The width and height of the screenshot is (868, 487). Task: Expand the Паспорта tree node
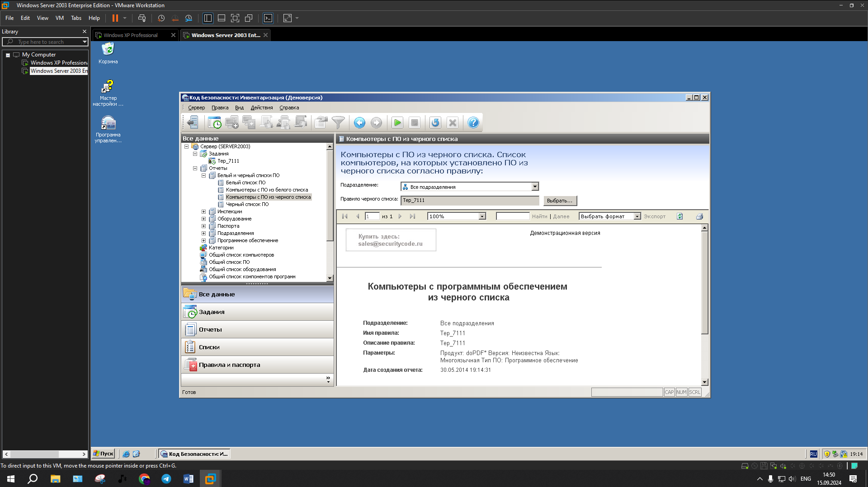click(x=203, y=226)
